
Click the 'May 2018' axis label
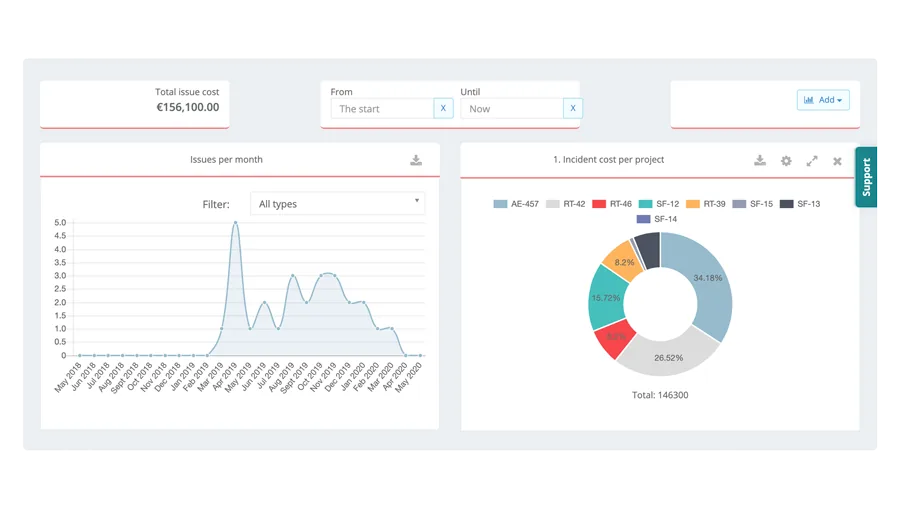point(68,377)
